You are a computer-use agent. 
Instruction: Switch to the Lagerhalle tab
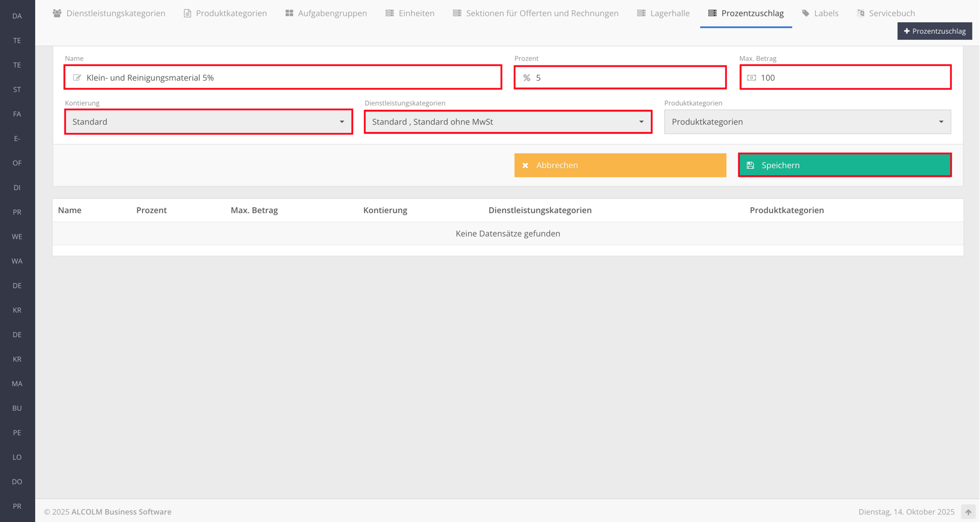[x=663, y=13]
